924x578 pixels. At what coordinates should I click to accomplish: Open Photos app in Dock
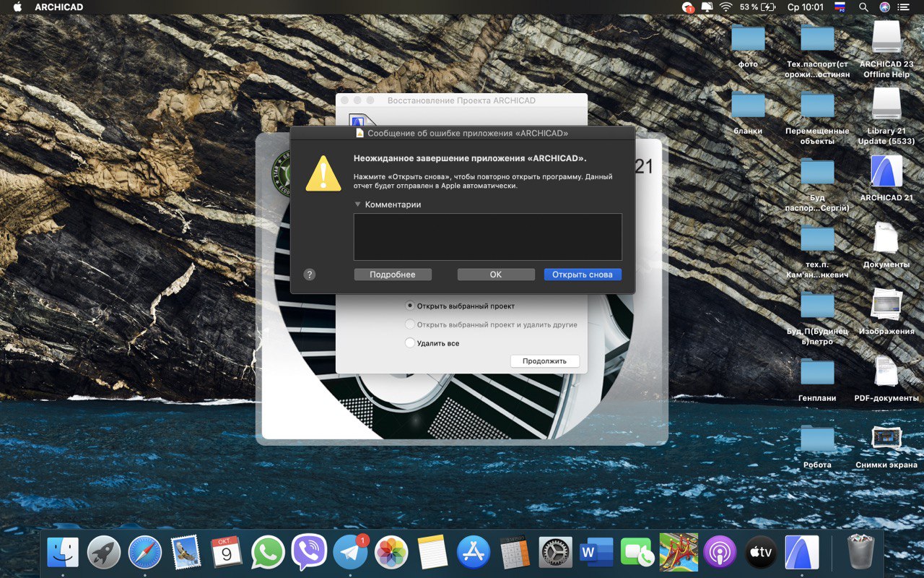391,553
